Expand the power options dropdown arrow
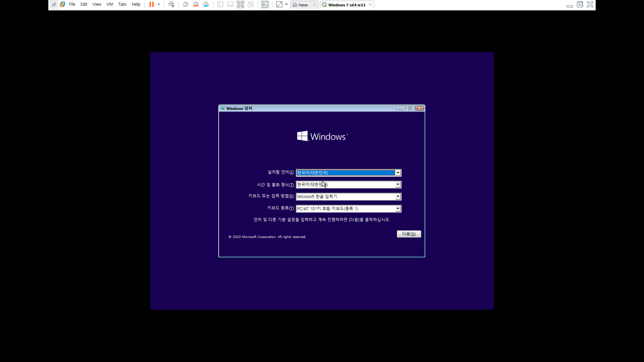 pos(159,5)
